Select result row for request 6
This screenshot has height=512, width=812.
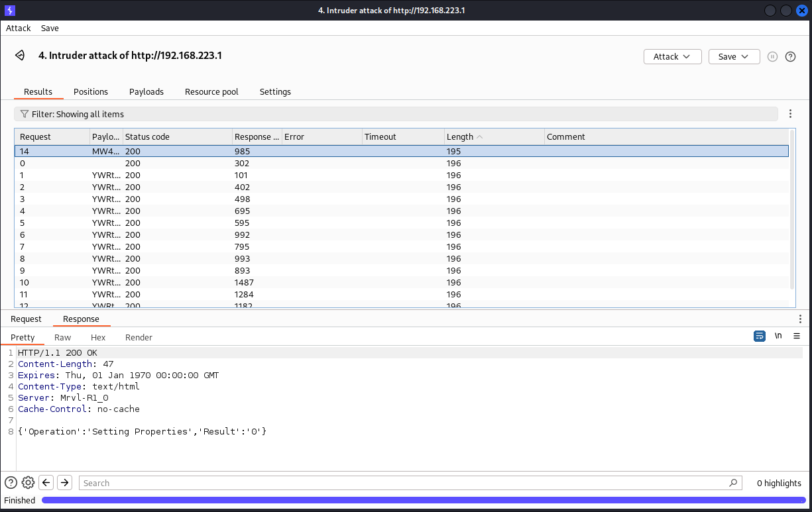pos(402,234)
